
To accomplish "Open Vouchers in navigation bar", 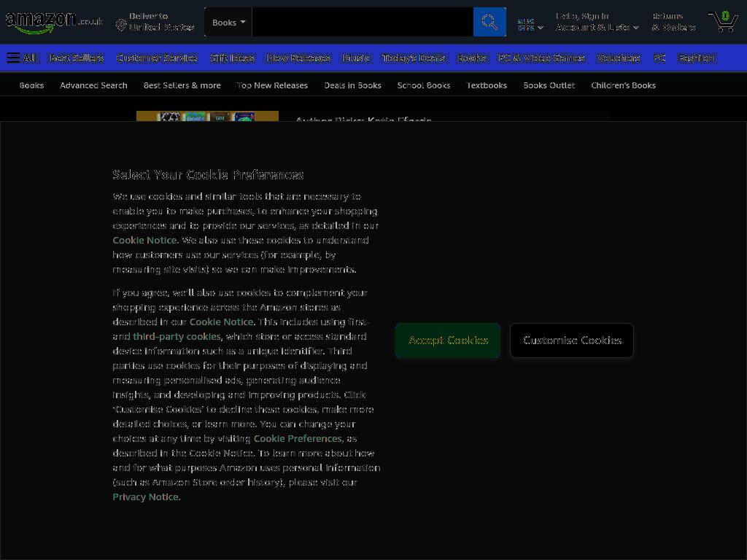I will coord(619,58).
